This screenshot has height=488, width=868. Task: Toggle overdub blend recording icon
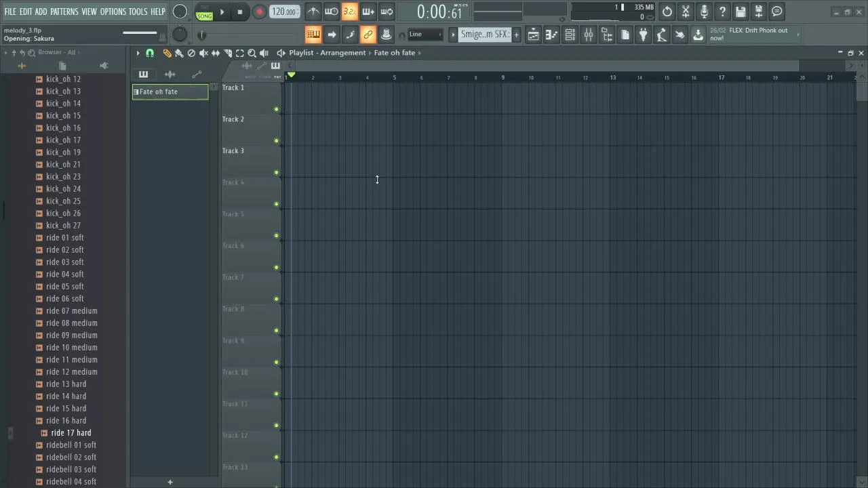pyautogui.click(x=368, y=12)
